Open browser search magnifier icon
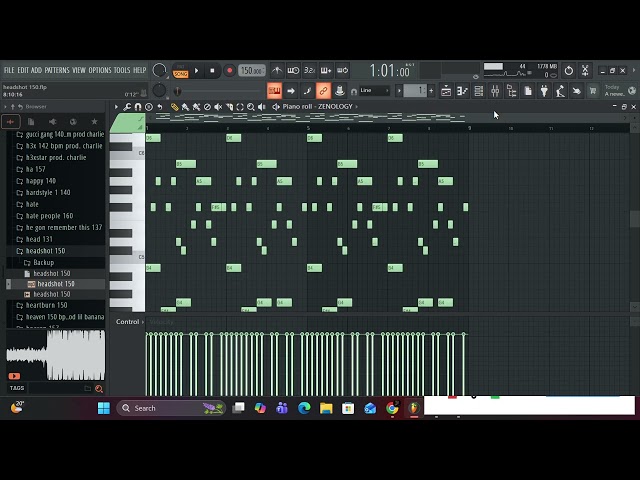The height and width of the screenshot is (480, 640). [x=99, y=389]
